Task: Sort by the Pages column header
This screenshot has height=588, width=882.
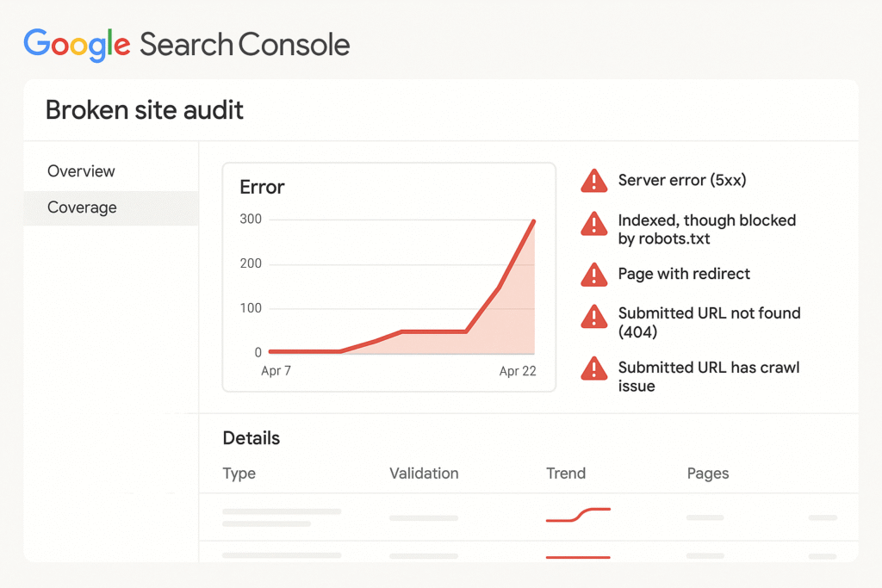Action: [x=708, y=473]
